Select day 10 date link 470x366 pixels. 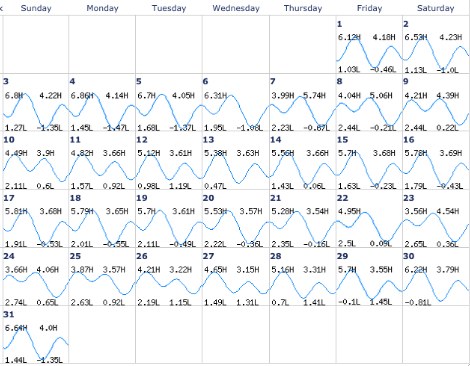point(9,140)
